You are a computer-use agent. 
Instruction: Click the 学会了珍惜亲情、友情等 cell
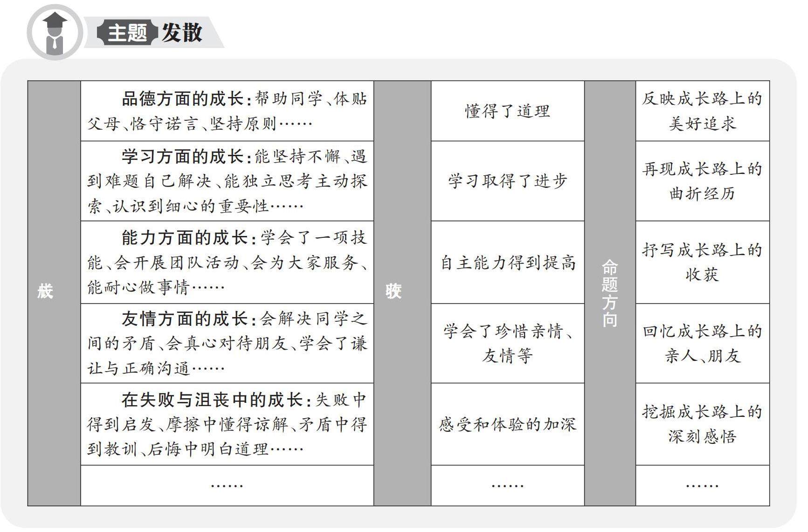pyautogui.click(x=508, y=344)
